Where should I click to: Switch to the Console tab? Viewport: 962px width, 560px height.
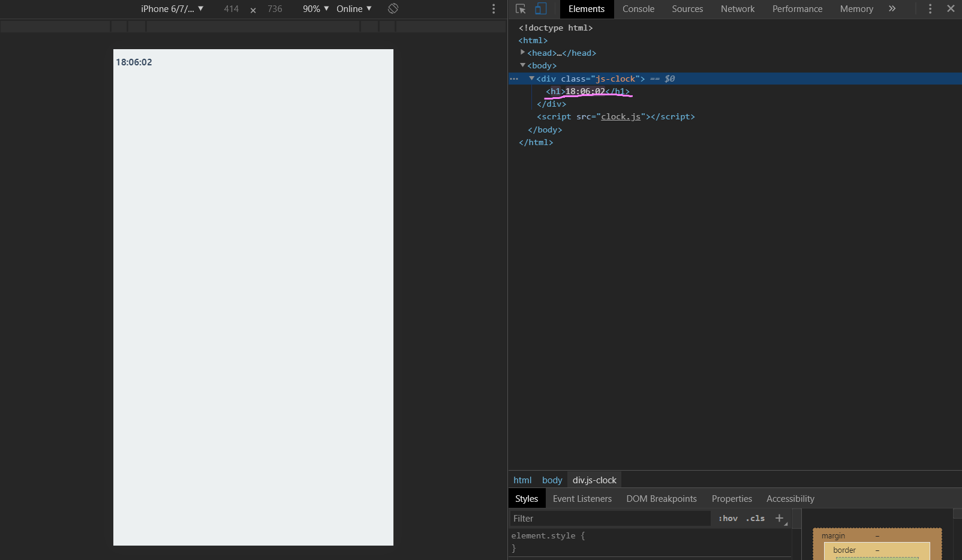tap(638, 9)
